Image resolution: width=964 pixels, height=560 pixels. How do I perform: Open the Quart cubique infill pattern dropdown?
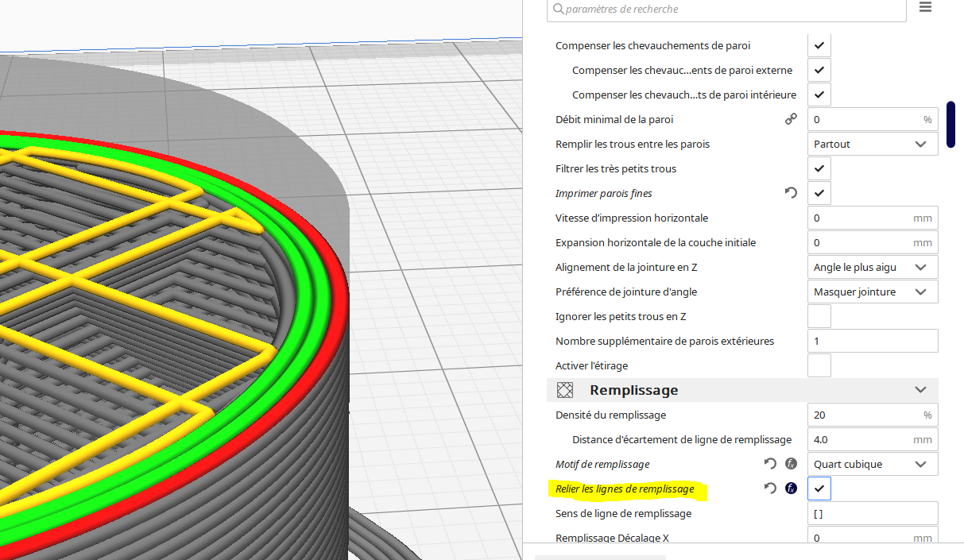point(873,464)
